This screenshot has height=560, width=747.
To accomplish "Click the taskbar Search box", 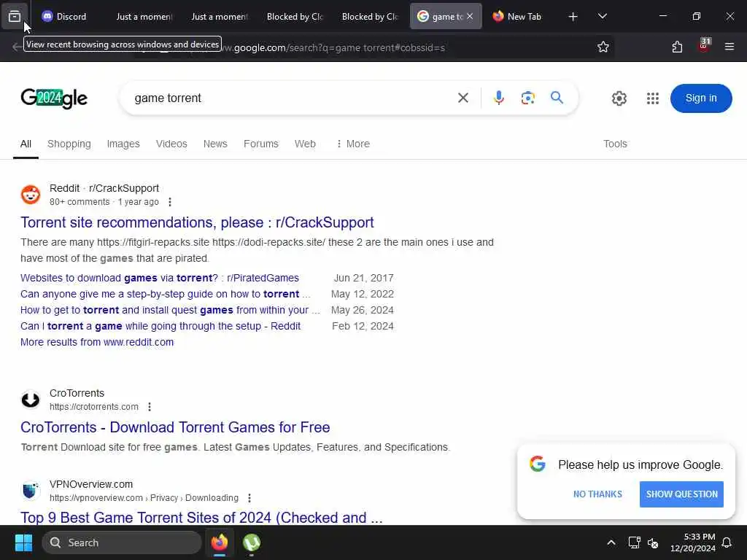I will [x=122, y=542].
